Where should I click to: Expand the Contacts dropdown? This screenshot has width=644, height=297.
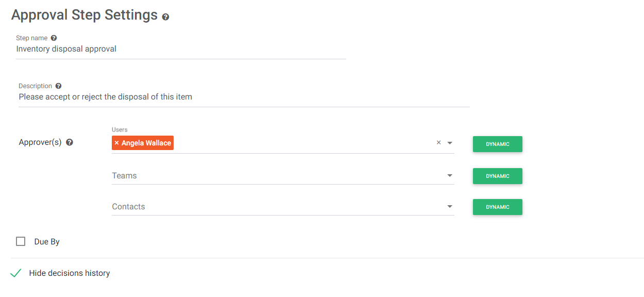(x=449, y=206)
